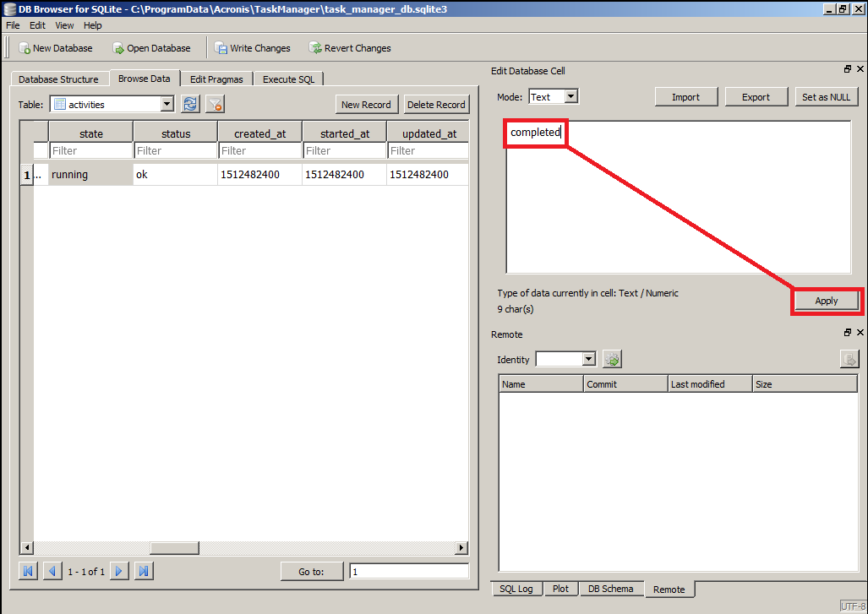Close the Remote panel
This screenshot has height=614, width=868.
pyautogui.click(x=860, y=333)
